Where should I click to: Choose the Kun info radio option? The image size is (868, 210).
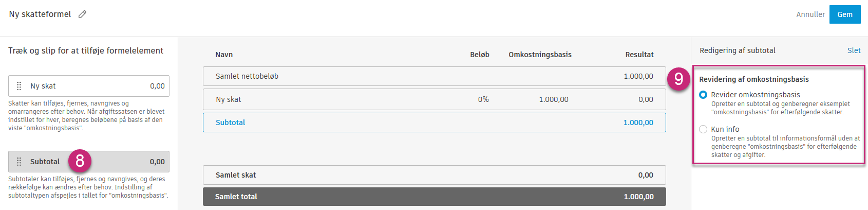[703, 129]
